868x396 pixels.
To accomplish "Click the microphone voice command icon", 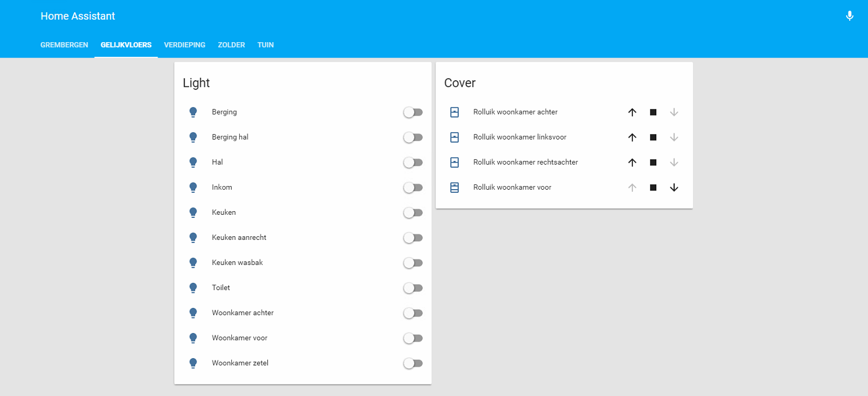I will pos(849,17).
